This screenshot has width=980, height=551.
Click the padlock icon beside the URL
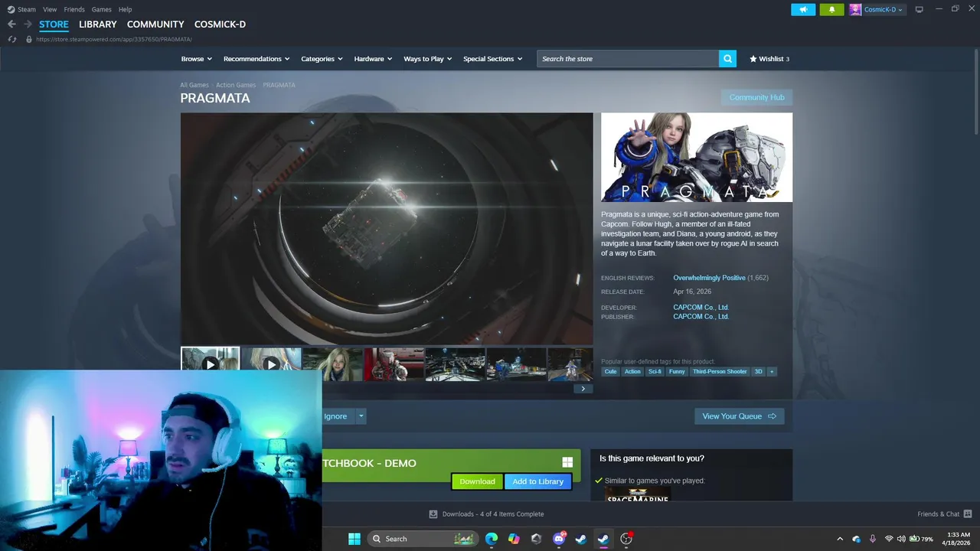tap(29, 39)
